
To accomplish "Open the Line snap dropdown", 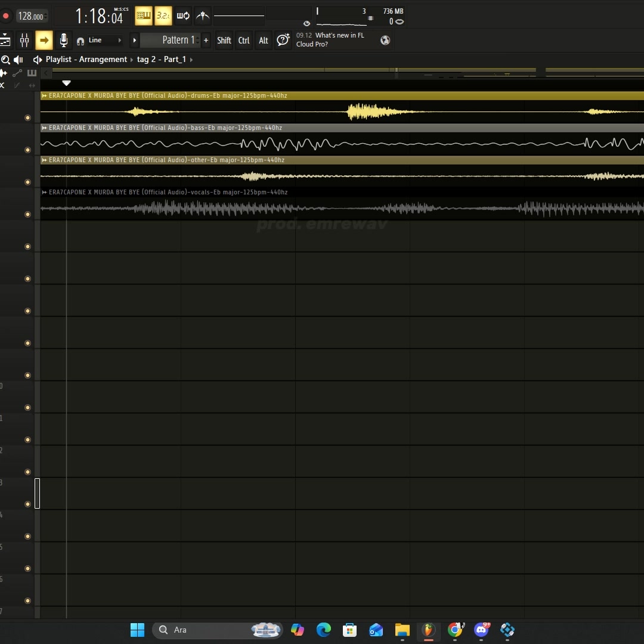I will (105, 41).
